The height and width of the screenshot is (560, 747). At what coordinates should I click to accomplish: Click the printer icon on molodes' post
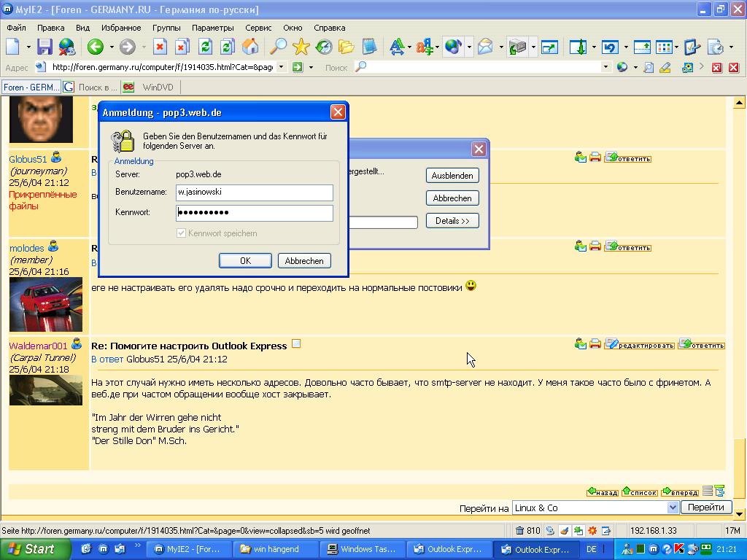595,246
